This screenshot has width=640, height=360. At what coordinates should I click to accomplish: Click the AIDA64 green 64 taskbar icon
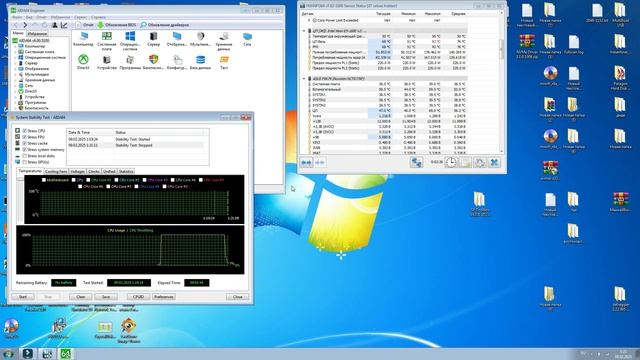66,353
